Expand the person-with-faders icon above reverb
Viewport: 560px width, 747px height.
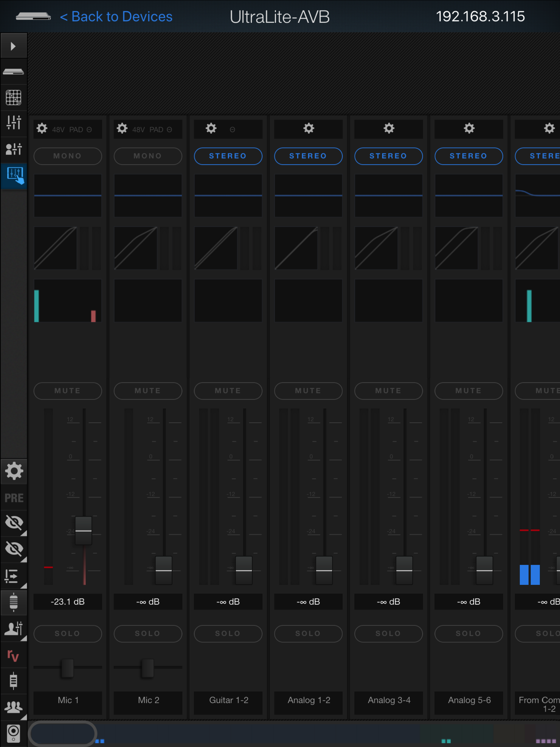coord(13,628)
